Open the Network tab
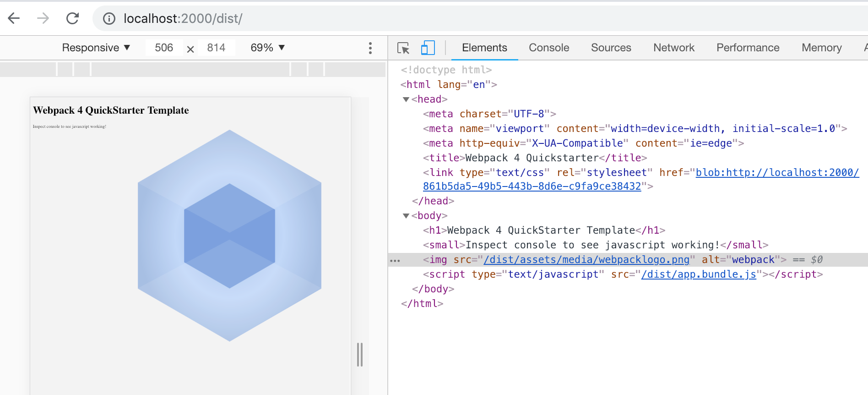This screenshot has height=395, width=868. [x=673, y=48]
